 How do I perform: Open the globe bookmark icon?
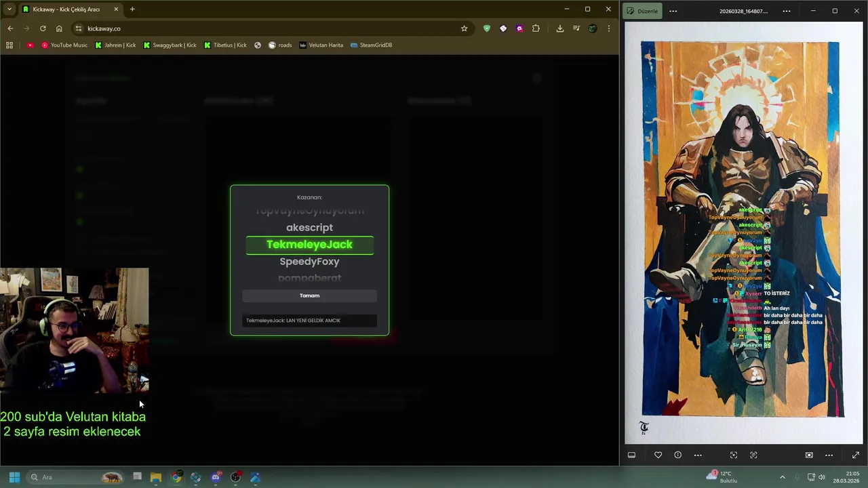258,45
